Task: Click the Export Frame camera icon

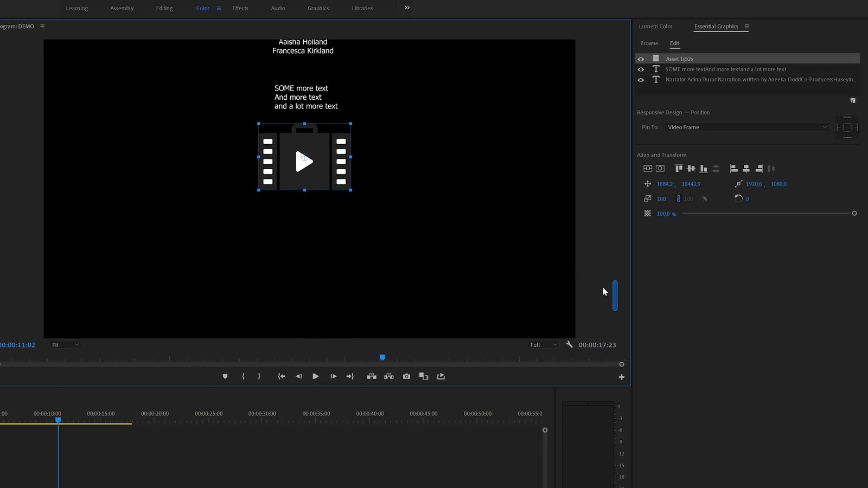Action: pyautogui.click(x=406, y=376)
